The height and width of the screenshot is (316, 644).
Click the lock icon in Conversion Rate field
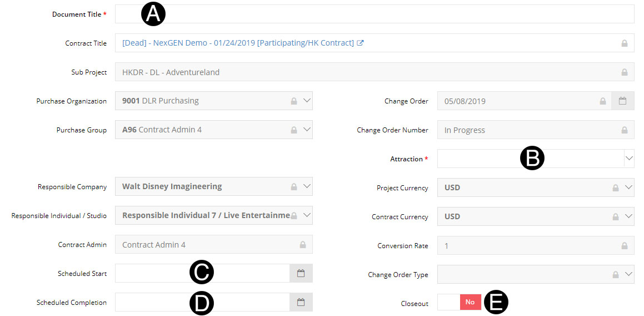click(x=624, y=246)
